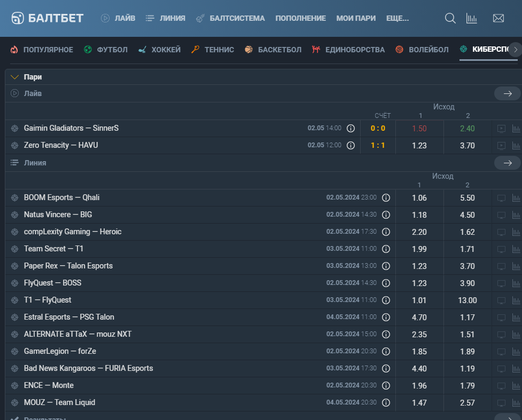Viewport: 522px width, 420px height.
Task: Open stats chart icon for Zero Tenacity match
Action: tap(516, 145)
